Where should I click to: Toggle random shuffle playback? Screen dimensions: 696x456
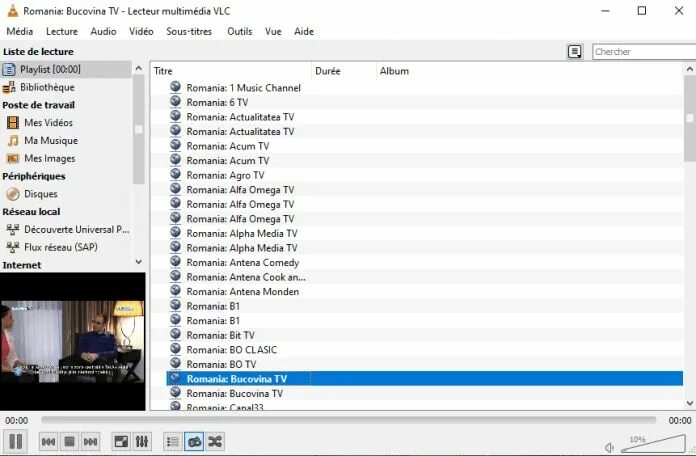(x=215, y=441)
